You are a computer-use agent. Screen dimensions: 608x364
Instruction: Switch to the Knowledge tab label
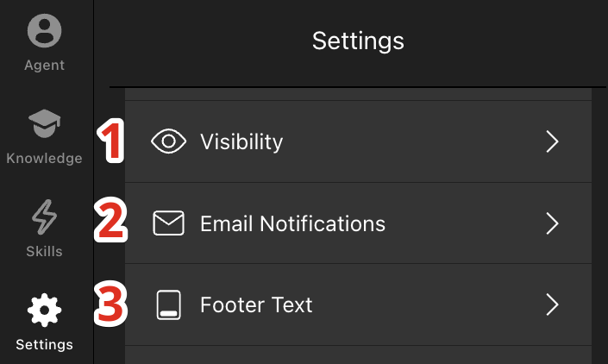44,158
